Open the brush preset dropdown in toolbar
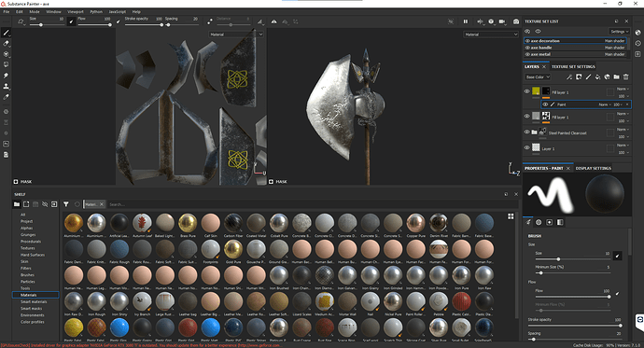This screenshot has height=348, width=644. [21, 21]
